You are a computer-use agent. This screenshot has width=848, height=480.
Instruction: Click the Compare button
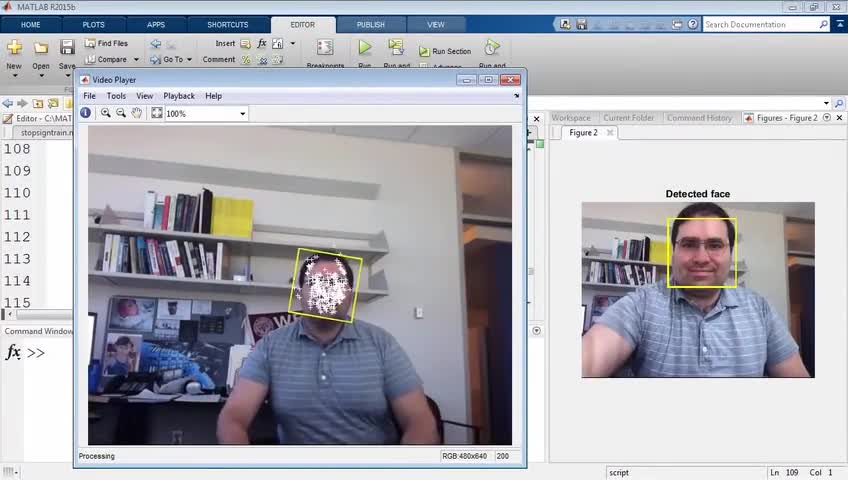point(106,59)
